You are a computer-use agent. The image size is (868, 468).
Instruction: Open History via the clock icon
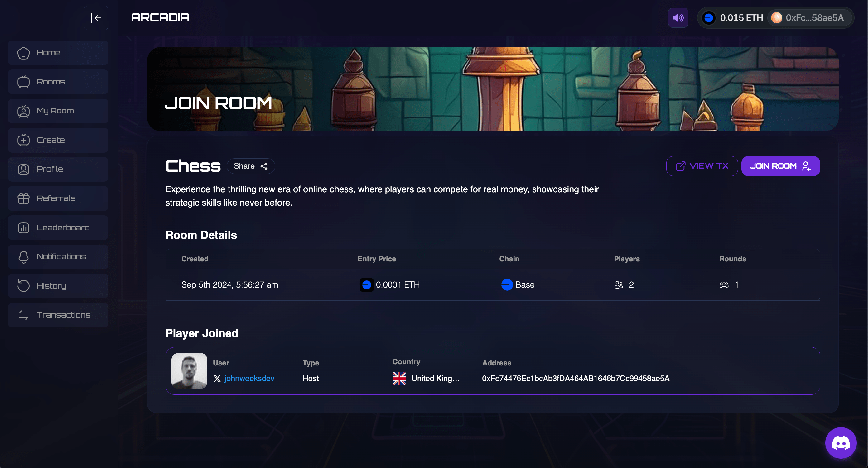tap(23, 286)
